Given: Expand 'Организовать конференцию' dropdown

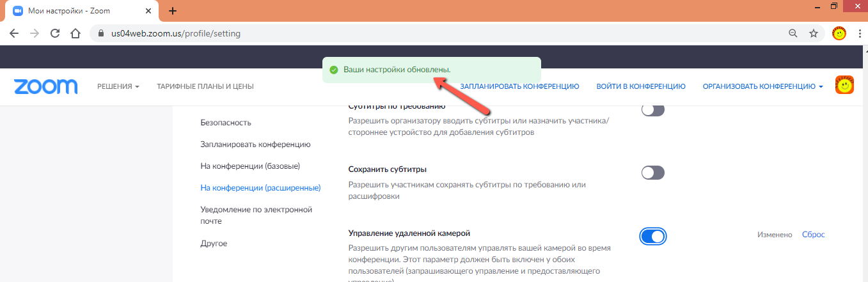Looking at the screenshot, I should (762, 86).
